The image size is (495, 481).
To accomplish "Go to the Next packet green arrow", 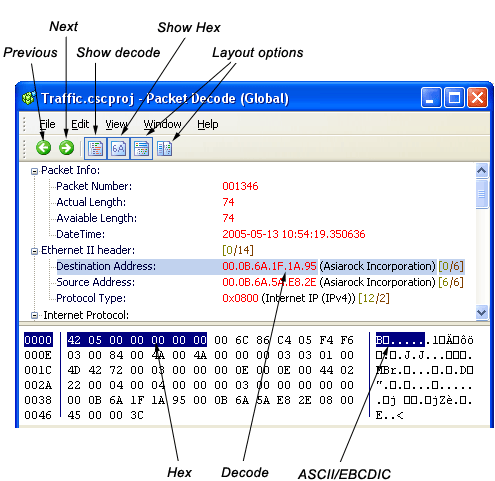I will [x=66, y=148].
